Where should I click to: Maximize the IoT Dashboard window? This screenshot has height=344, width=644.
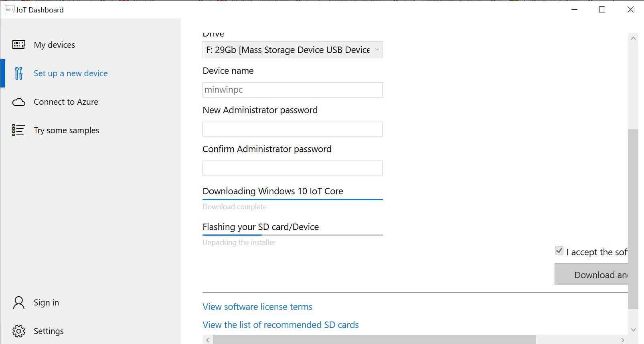602,9
